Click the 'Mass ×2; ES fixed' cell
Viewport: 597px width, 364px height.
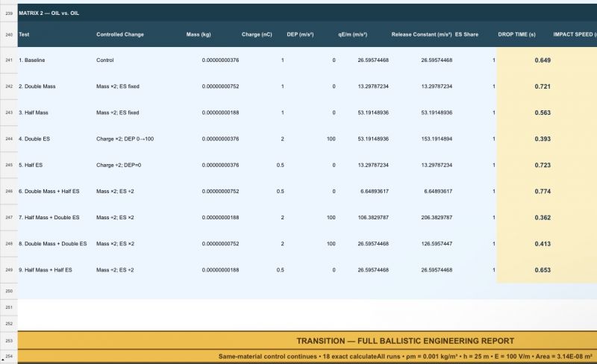tap(118, 87)
